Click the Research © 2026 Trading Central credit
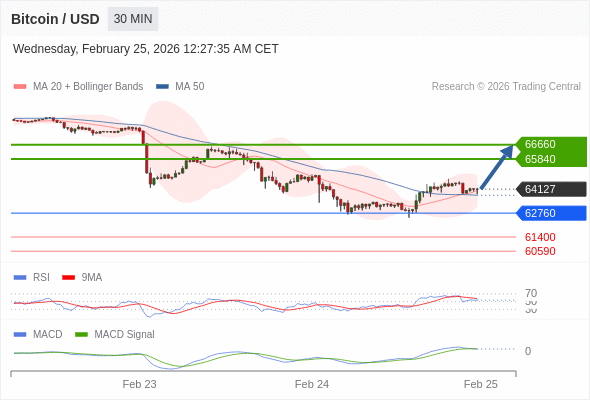Screen dimensions: 590x400 [x=506, y=87]
